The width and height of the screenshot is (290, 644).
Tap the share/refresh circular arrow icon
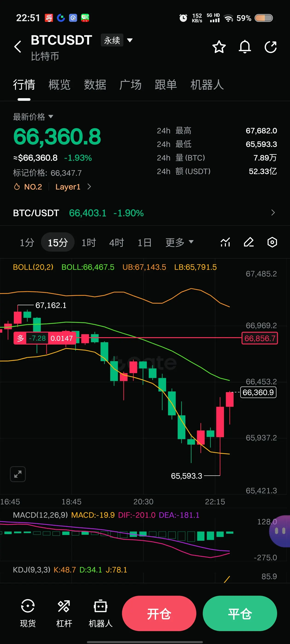pyautogui.click(x=271, y=47)
